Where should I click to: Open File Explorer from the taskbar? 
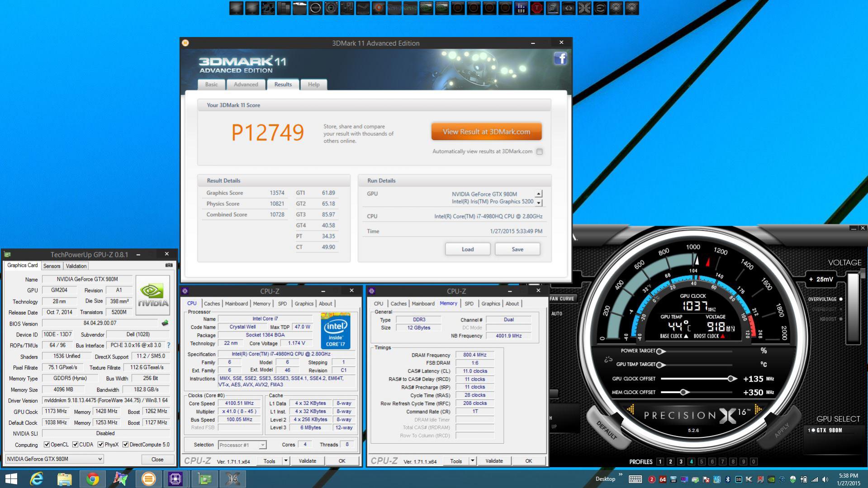[65, 479]
